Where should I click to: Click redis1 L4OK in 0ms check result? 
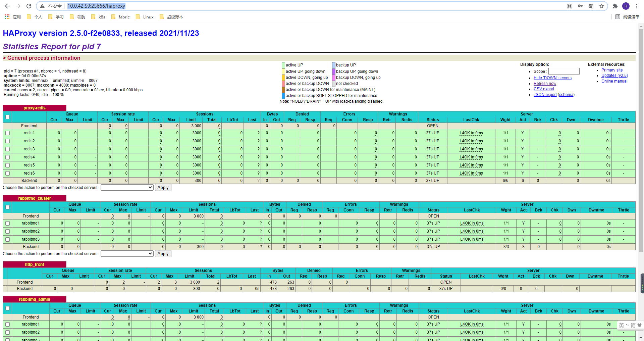click(471, 133)
